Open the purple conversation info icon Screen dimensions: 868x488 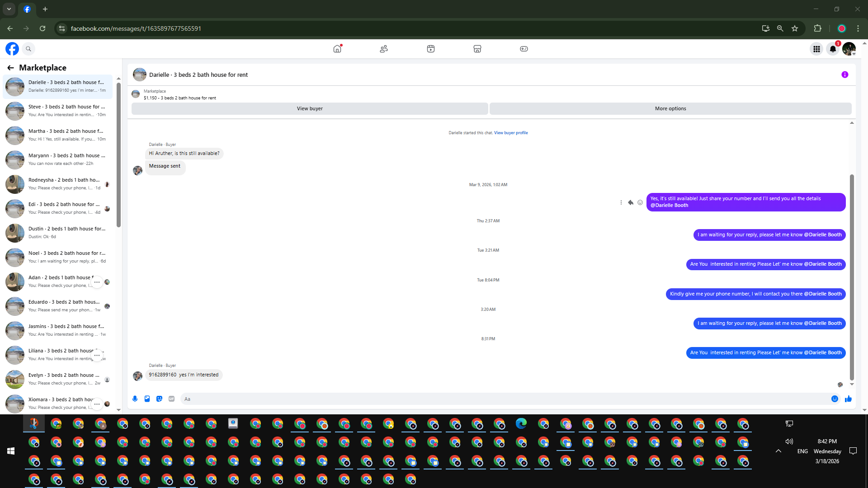[x=844, y=75]
